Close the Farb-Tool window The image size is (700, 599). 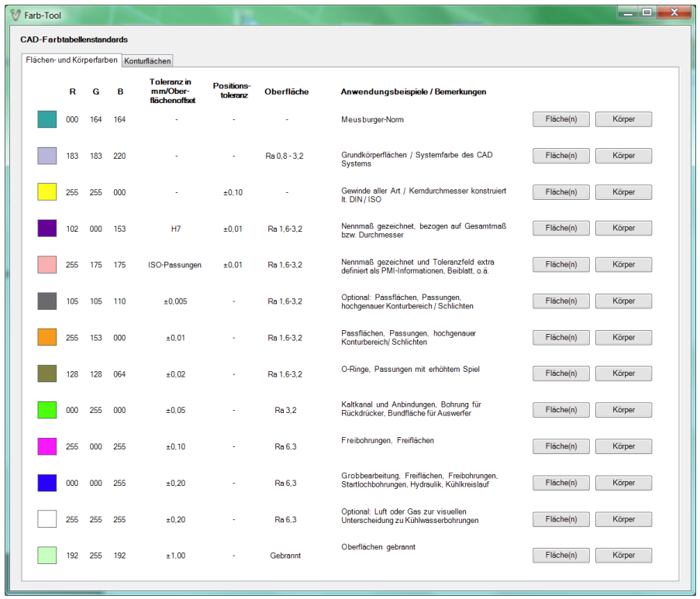pyautogui.click(x=674, y=12)
